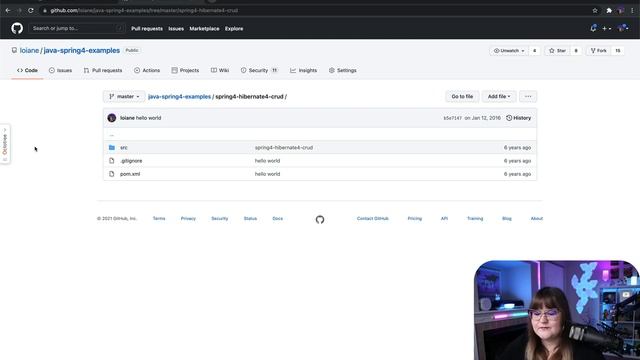The height and width of the screenshot is (360, 640).
Task: Star the repository
Action: [558, 51]
